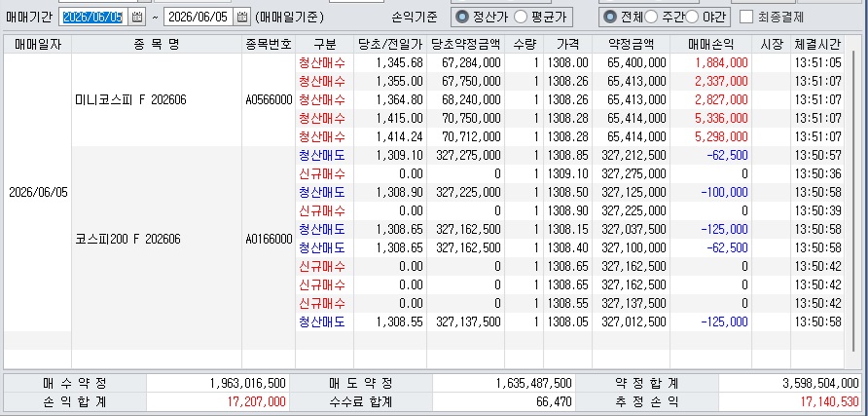Click 추정손익 value 17,140,530
The width and height of the screenshot is (868, 416).
coord(830,401)
